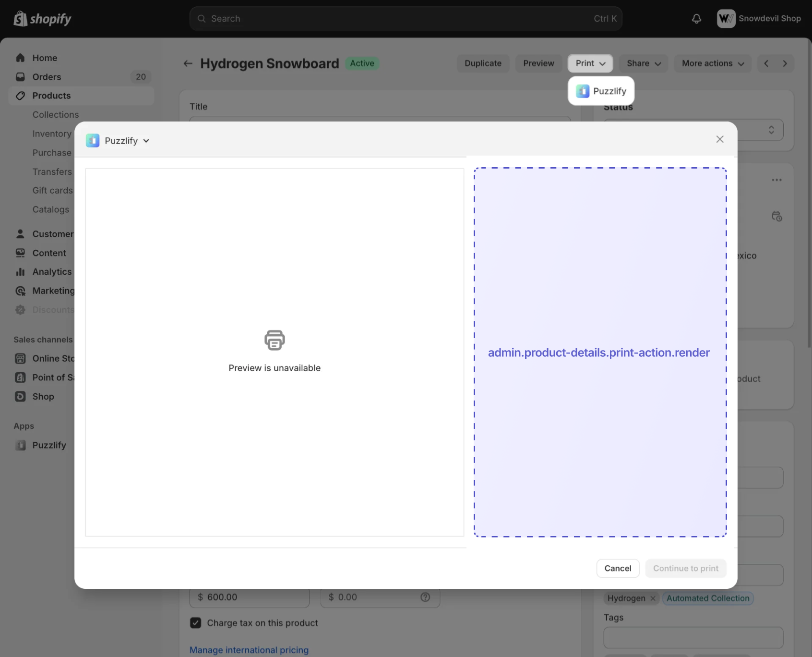
Task: Click the Online Store icon
Action: pos(20,358)
